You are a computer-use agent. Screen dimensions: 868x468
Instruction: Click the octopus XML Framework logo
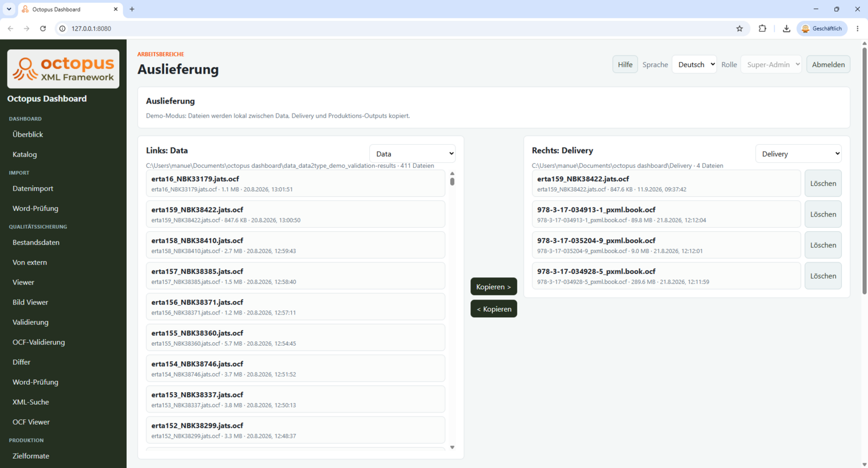point(63,69)
